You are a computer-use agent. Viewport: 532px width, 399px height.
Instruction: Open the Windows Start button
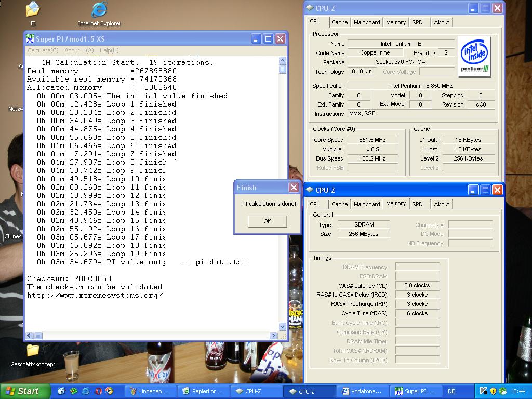(25, 392)
